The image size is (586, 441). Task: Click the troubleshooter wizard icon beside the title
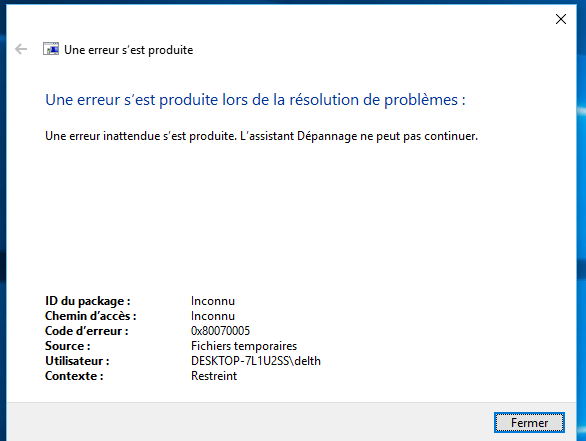click(51, 49)
